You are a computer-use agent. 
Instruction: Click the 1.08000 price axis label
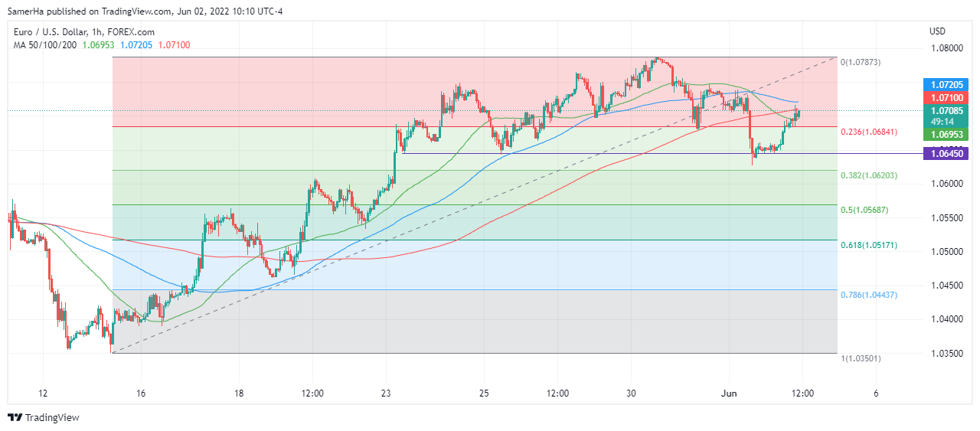pos(946,48)
